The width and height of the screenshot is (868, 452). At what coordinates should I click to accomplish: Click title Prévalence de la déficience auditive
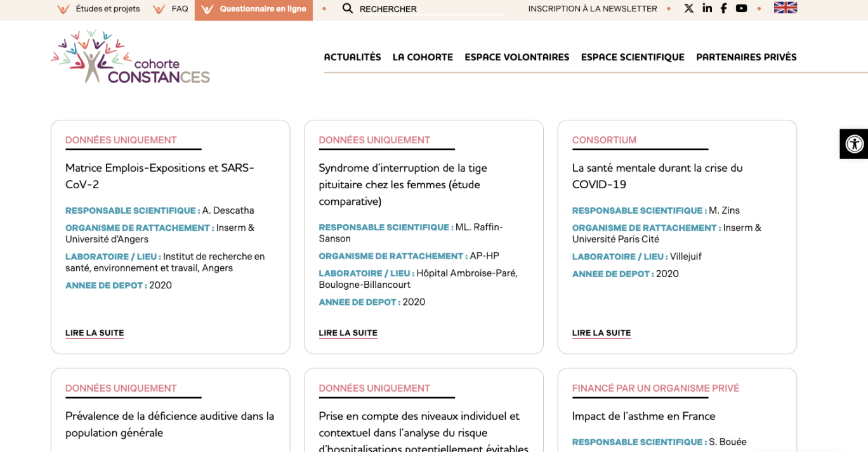[x=169, y=425]
